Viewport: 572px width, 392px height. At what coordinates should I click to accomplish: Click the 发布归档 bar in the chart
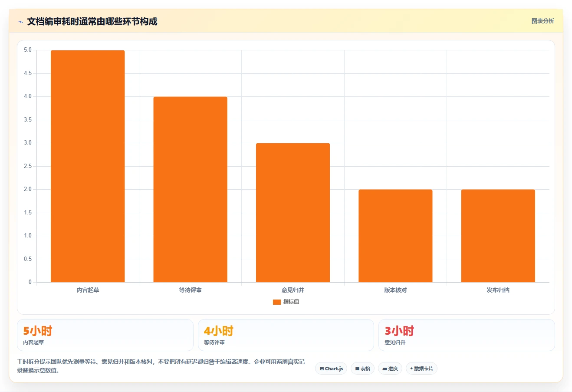point(498,236)
